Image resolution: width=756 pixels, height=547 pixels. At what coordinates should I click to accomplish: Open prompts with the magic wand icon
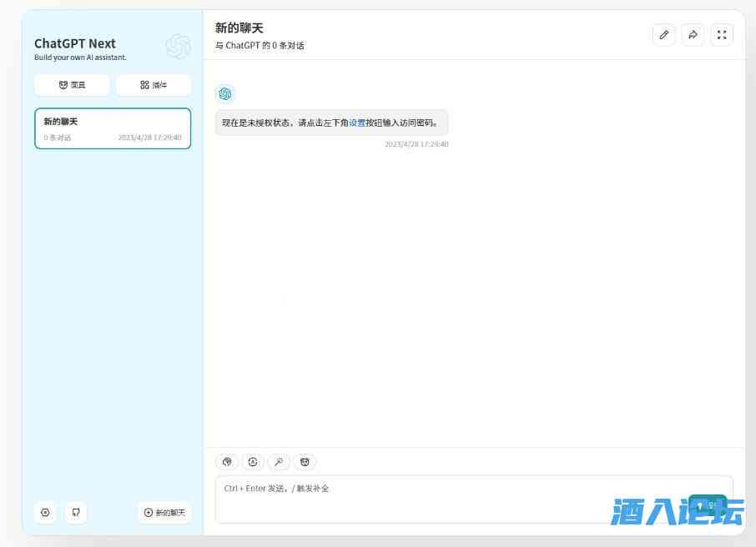tap(279, 462)
